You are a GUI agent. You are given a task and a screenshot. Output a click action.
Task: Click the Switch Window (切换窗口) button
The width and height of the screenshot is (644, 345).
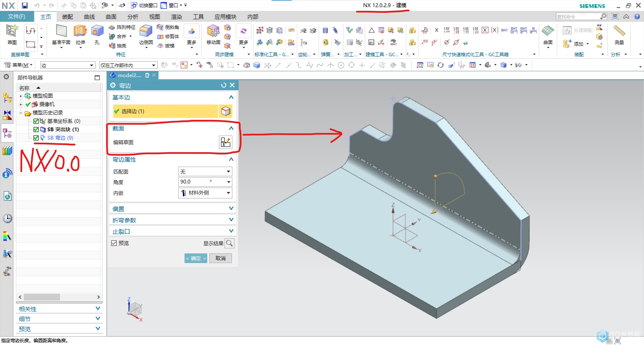[144, 5]
